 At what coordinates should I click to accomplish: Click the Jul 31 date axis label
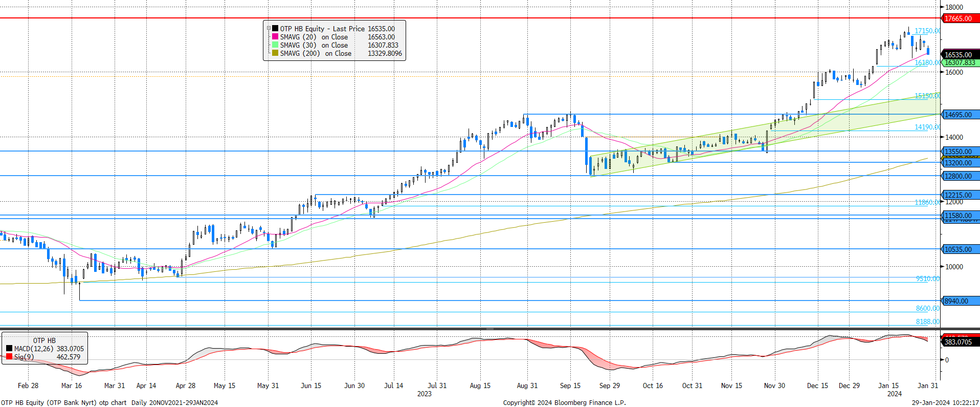tap(437, 385)
